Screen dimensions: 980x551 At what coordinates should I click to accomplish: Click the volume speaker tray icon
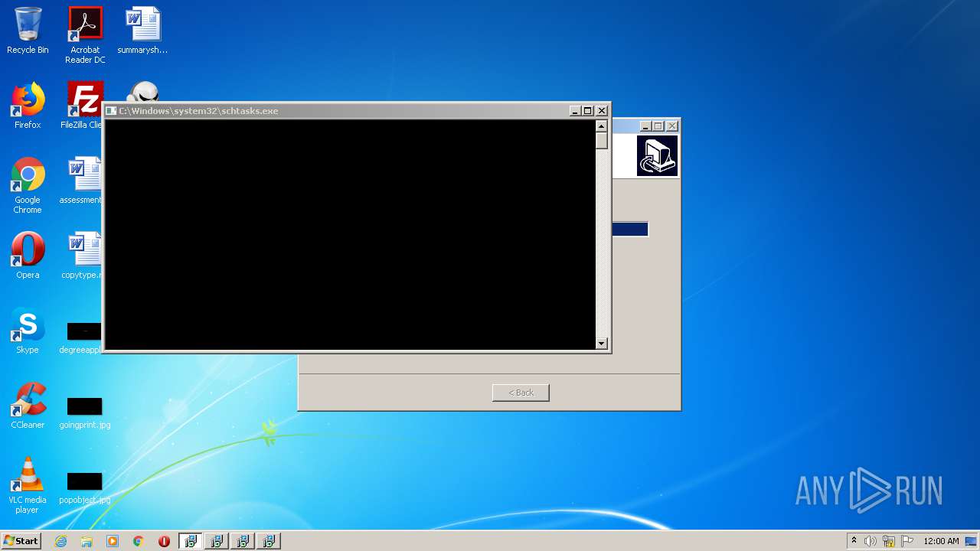pyautogui.click(x=871, y=541)
